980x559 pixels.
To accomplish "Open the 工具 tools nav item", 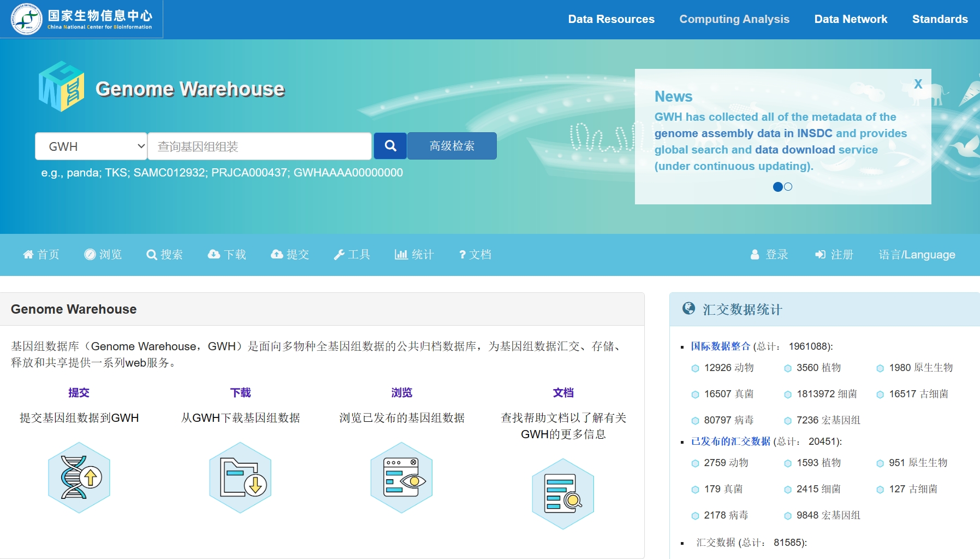I will (352, 255).
